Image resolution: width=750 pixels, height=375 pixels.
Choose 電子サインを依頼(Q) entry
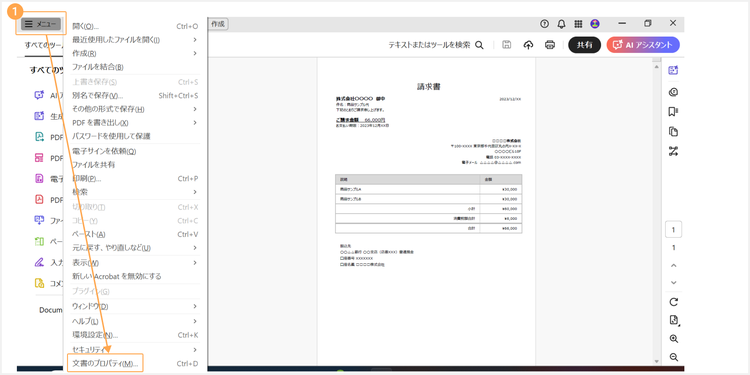click(135, 151)
